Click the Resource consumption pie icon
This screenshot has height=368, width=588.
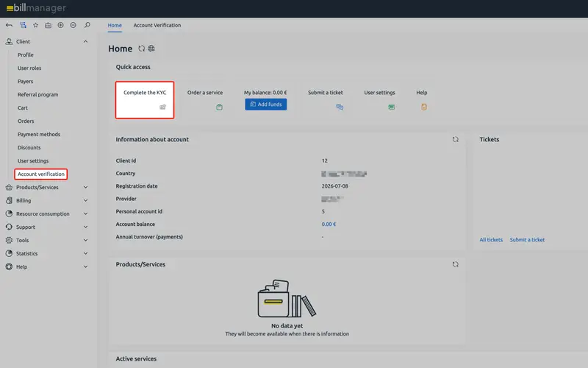[9, 213]
